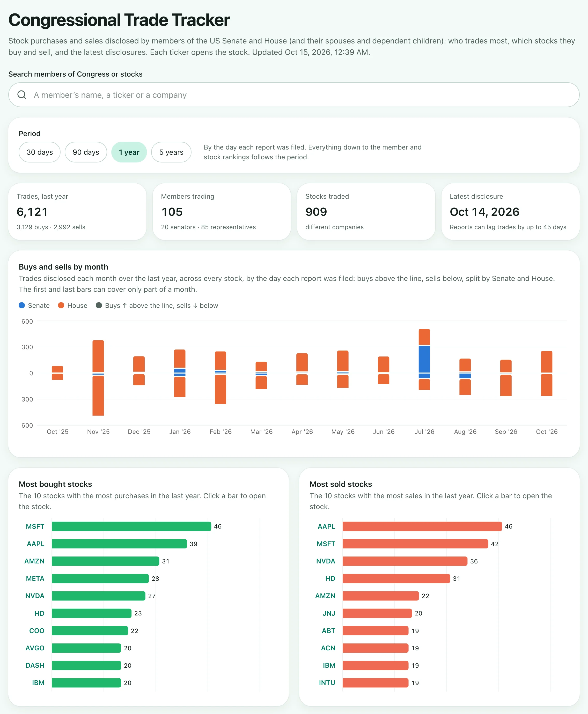Open NVDA in most sold stocks
This screenshot has height=714, width=588.
pyautogui.click(x=326, y=561)
